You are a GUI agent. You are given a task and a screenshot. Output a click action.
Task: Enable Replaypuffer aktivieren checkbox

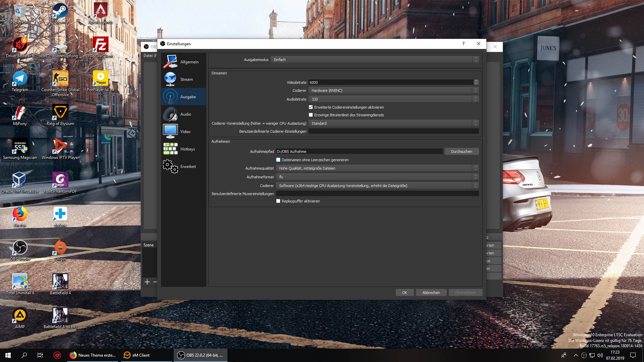pyautogui.click(x=278, y=201)
